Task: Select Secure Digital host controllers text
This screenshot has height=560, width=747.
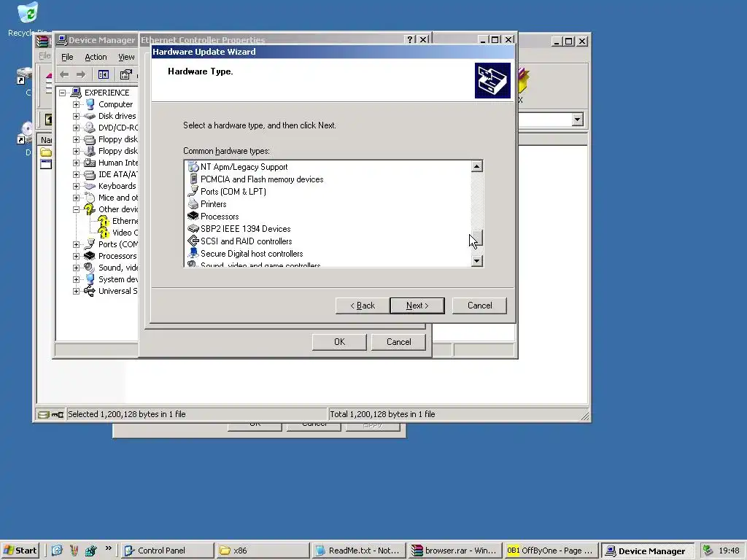Action: 252,253
